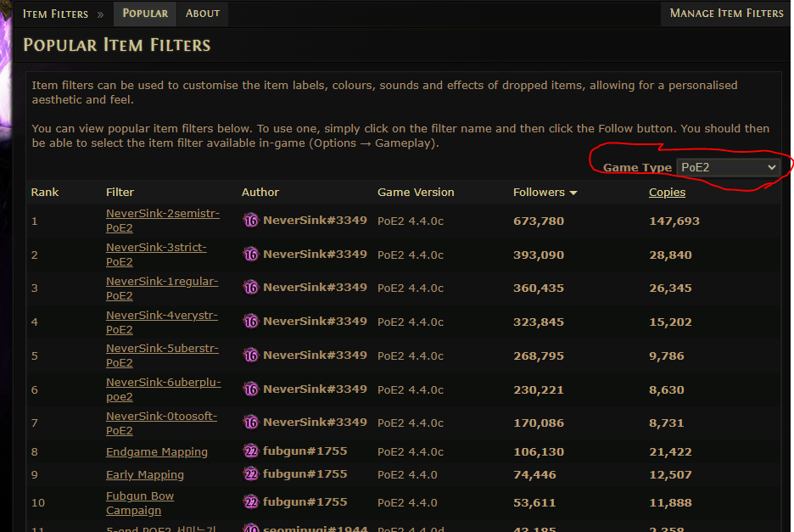Click the 230,221 followers value
Image resolution: width=794 pixels, height=532 pixels.
pyautogui.click(x=539, y=390)
